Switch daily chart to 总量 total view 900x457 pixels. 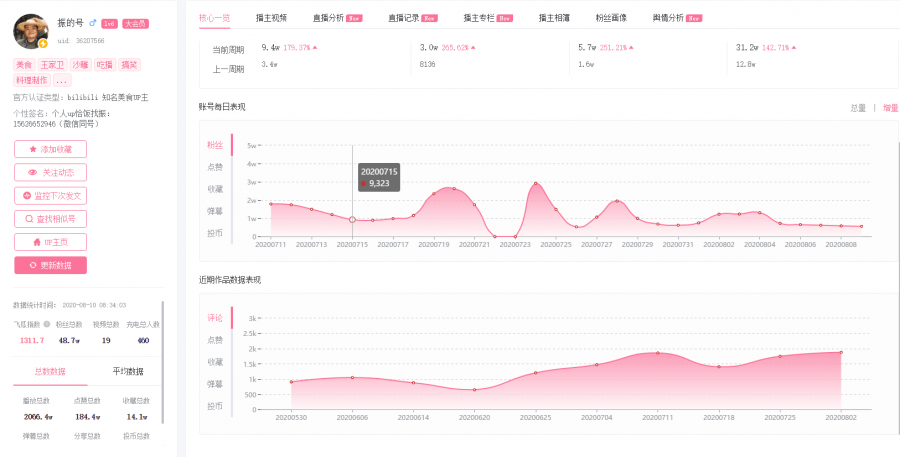click(x=858, y=107)
